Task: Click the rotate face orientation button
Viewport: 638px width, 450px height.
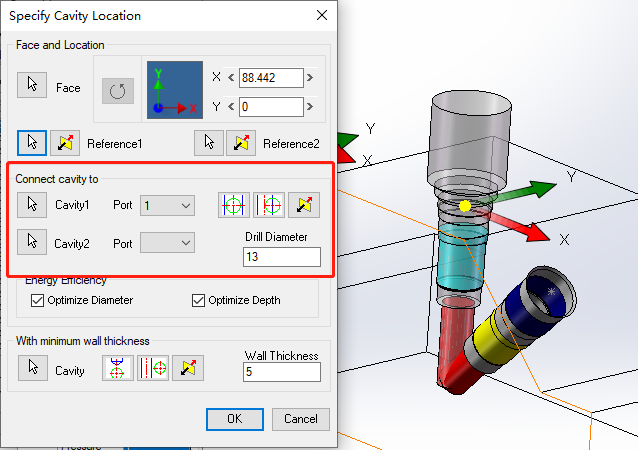Action: click(118, 91)
